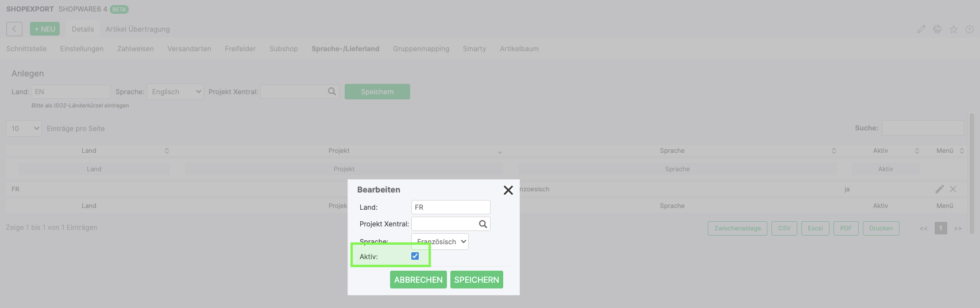Open the Gruppenmapping tab
Image resolution: width=980 pixels, height=308 pixels.
(421, 49)
